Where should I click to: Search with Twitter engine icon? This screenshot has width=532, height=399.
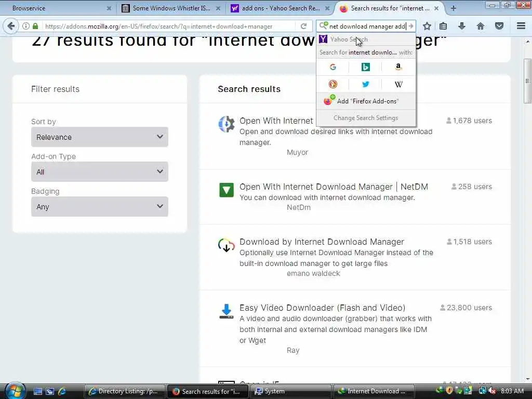click(x=365, y=84)
